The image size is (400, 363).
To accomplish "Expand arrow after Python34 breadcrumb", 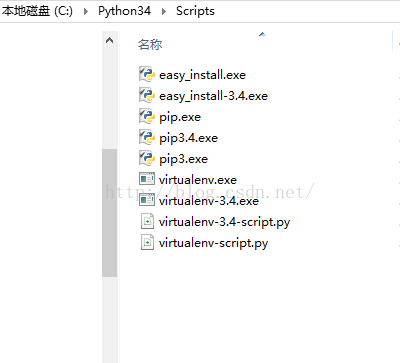I will pyautogui.click(x=164, y=11).
